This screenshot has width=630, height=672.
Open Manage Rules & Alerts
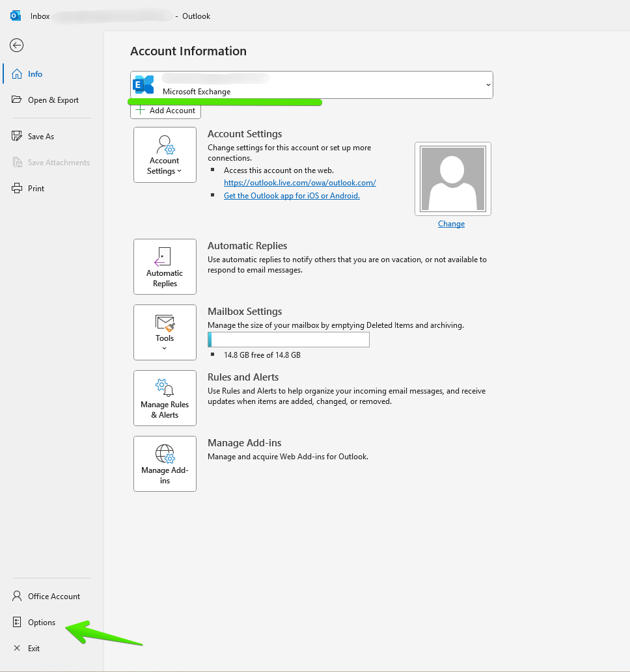pos(165,398)
